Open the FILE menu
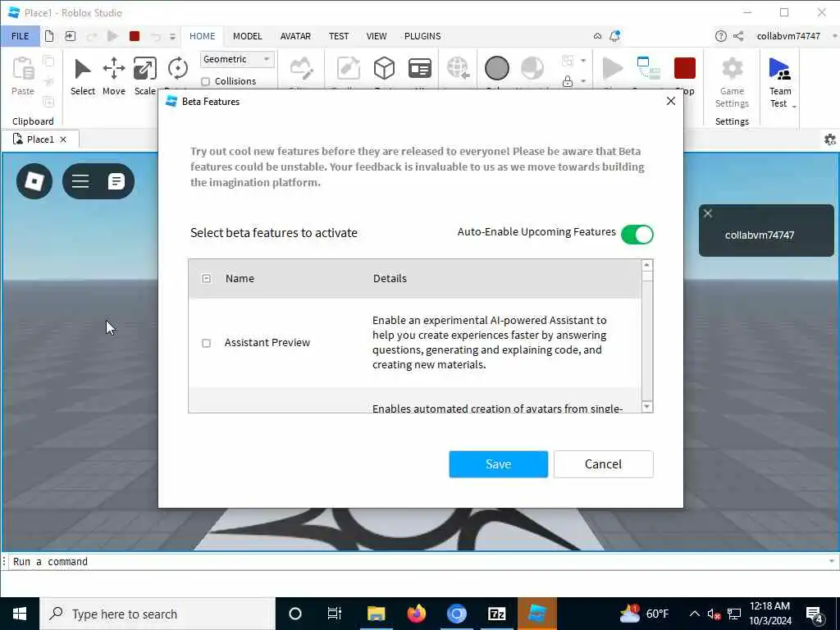 coord(21,36)
